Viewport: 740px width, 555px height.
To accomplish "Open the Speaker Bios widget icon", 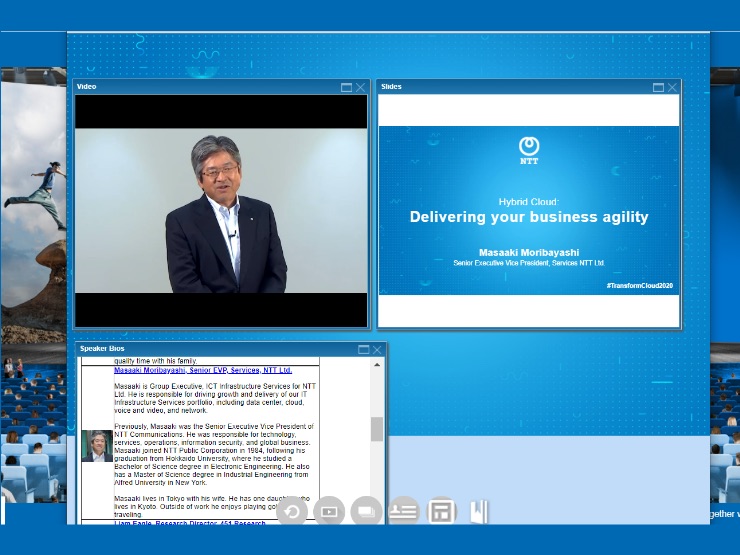I will (403, 512).
